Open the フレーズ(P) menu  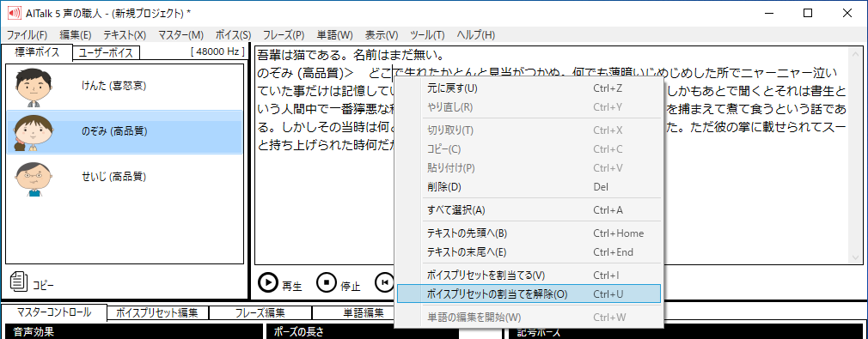point(284,35)
